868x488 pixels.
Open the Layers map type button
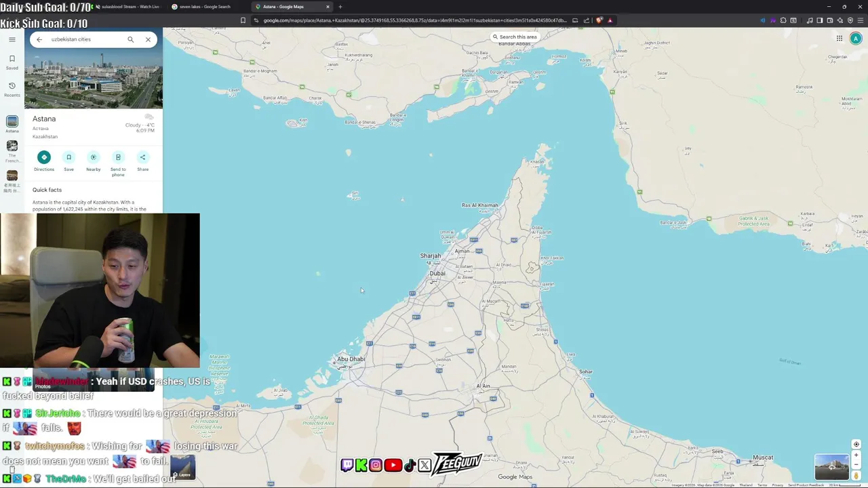[x=182, y=466]
